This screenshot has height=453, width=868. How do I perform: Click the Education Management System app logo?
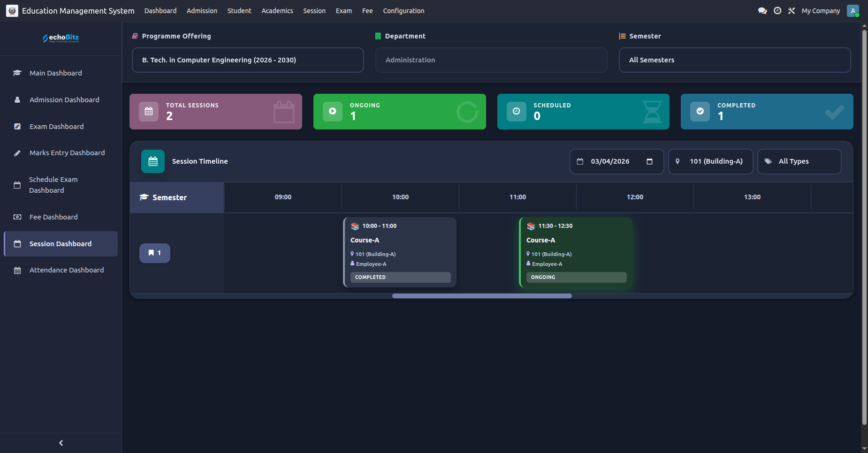click(x=12, y=11)
